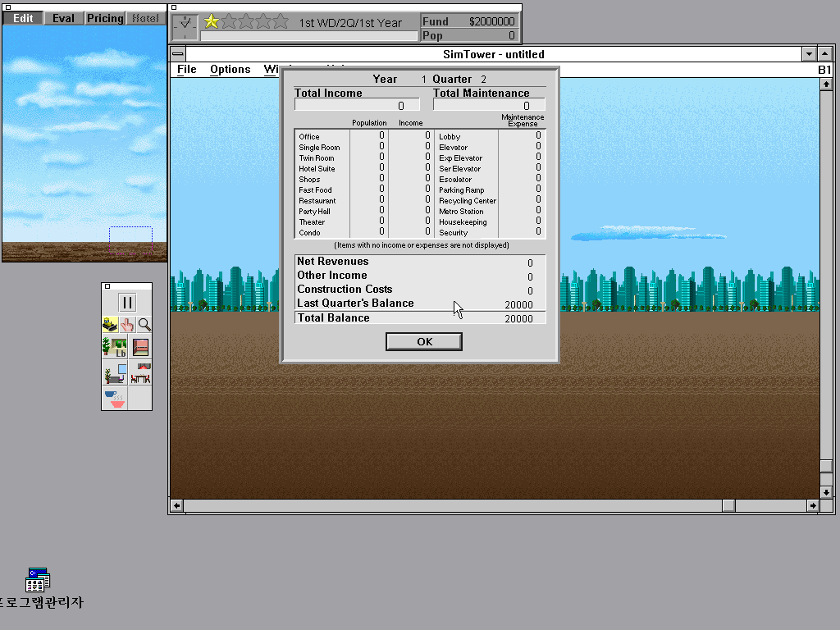Click the Last Quarter's Balance value 20000
840x630 pixels.
click(518, 305)
